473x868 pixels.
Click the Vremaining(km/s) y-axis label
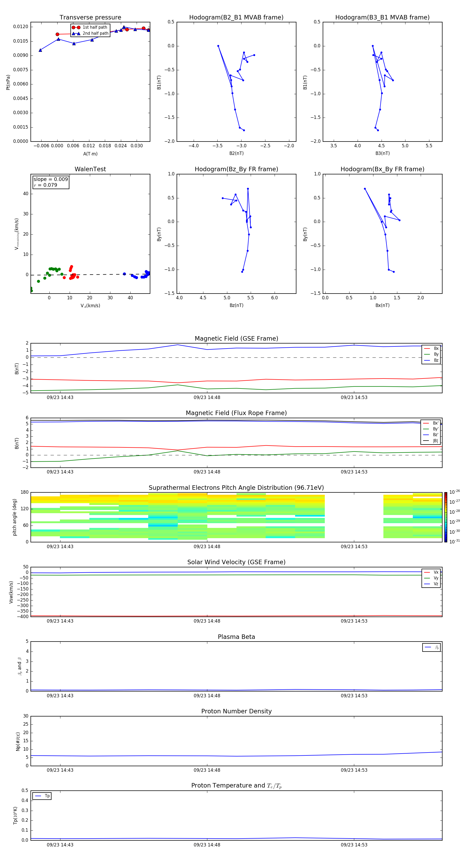(17, 234)
